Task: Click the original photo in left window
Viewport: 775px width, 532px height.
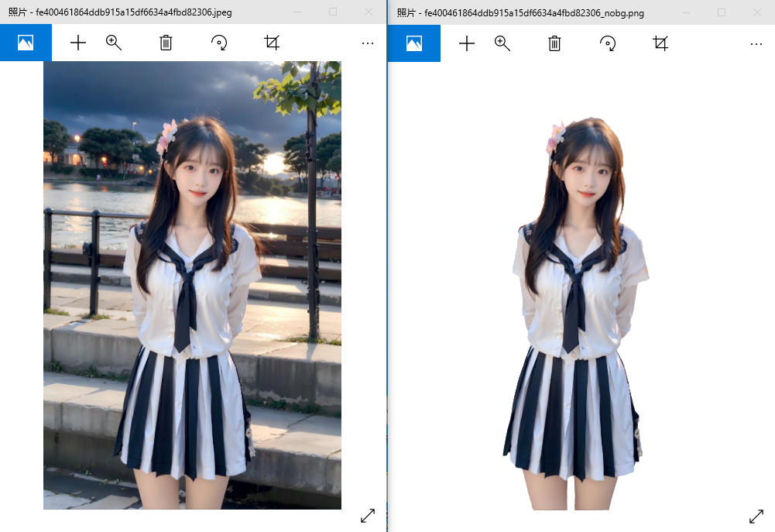Action: coord(192,285)
